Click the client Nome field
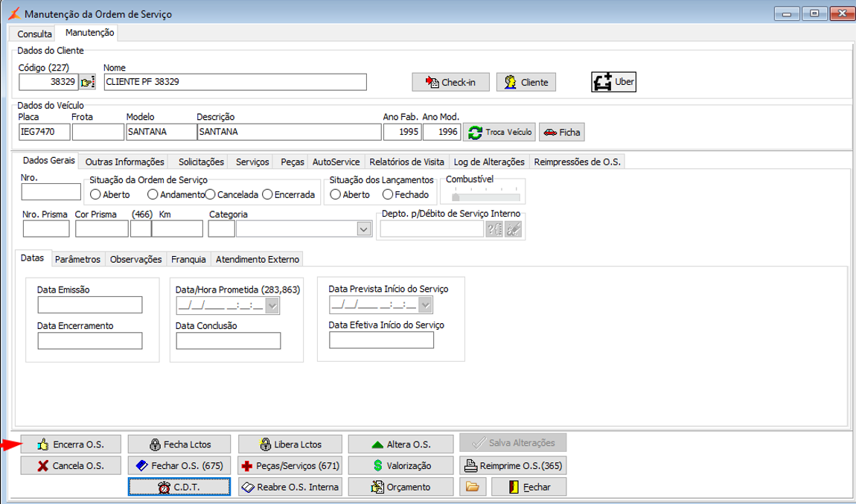 click(x=235, y=82)
